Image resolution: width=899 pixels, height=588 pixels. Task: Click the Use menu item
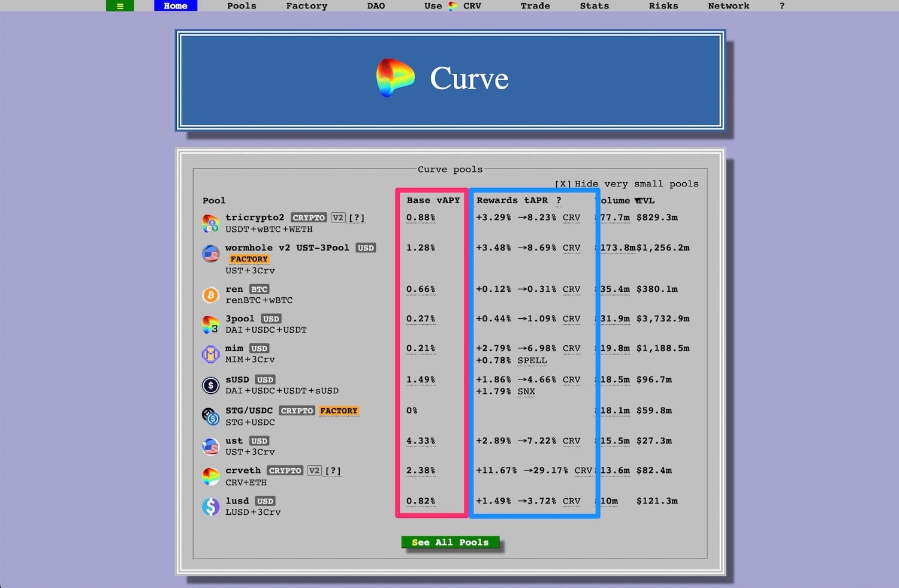(x=433, y=6)
